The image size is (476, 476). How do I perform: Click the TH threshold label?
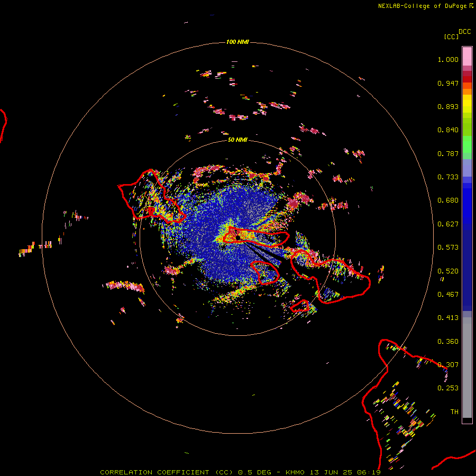[454, 412]
